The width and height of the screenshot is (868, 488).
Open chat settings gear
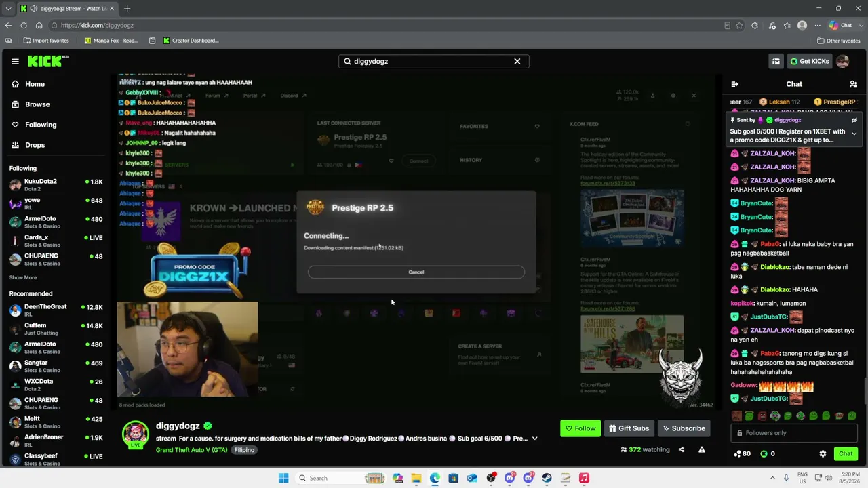[823, 453]
